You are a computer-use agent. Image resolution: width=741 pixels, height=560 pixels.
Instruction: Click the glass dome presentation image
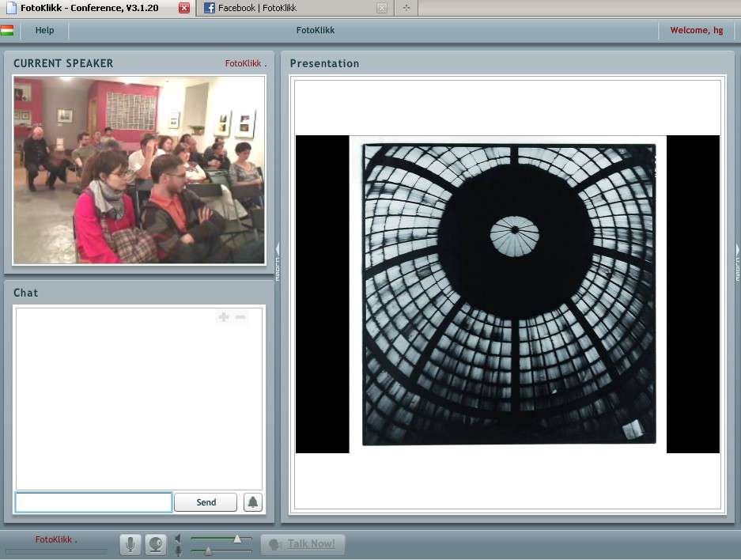(508, 294)
